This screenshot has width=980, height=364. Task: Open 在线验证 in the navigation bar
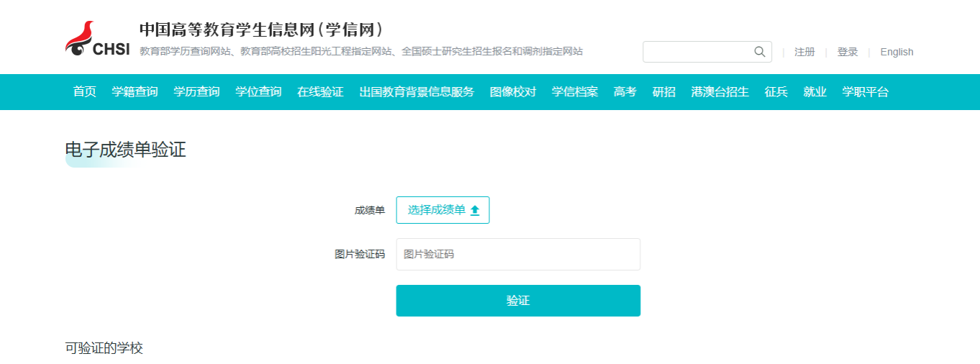pos(320,92)
